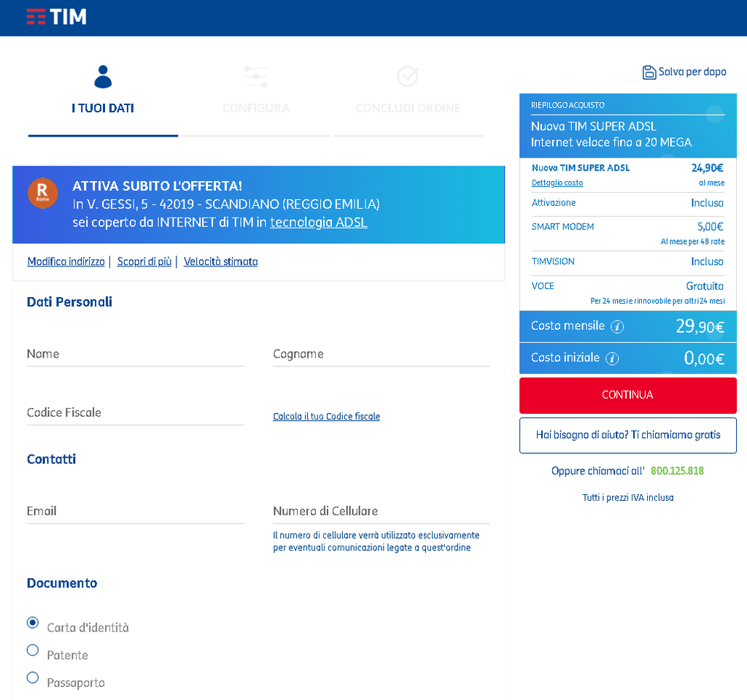Open Velocità stimata link
The image size is (747, 700).
[x=220, y=262]
